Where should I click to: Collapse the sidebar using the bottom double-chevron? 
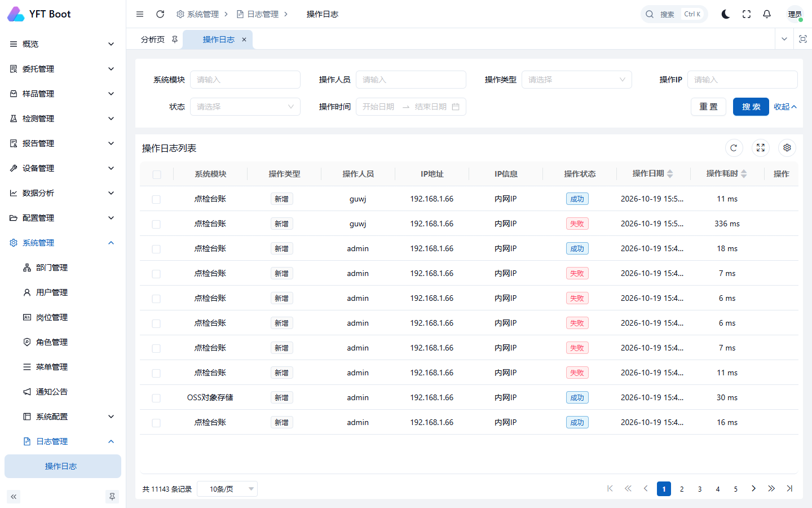14,497
